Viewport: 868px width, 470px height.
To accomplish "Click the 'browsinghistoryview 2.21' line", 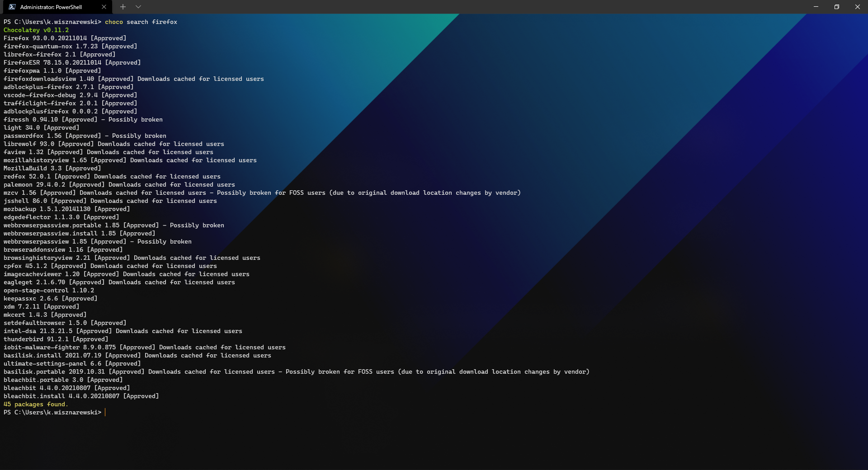I will 132,258.
